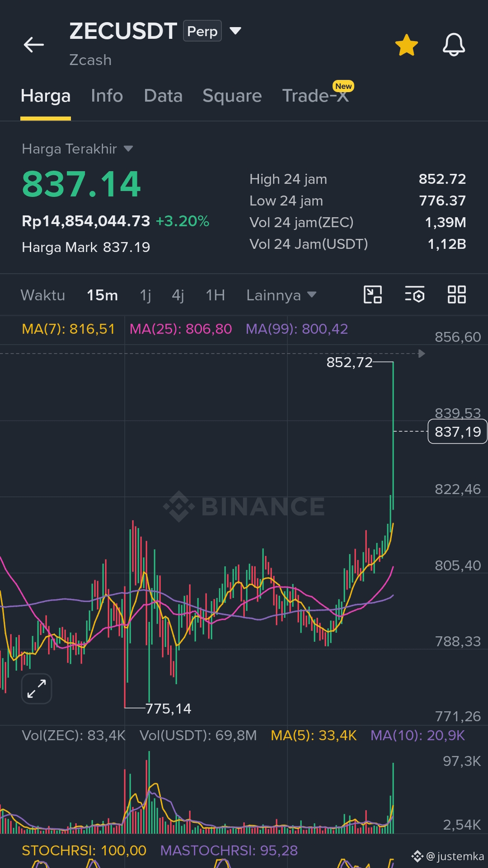
Task: Go back with the arrow icon
Action: [34, 45]
